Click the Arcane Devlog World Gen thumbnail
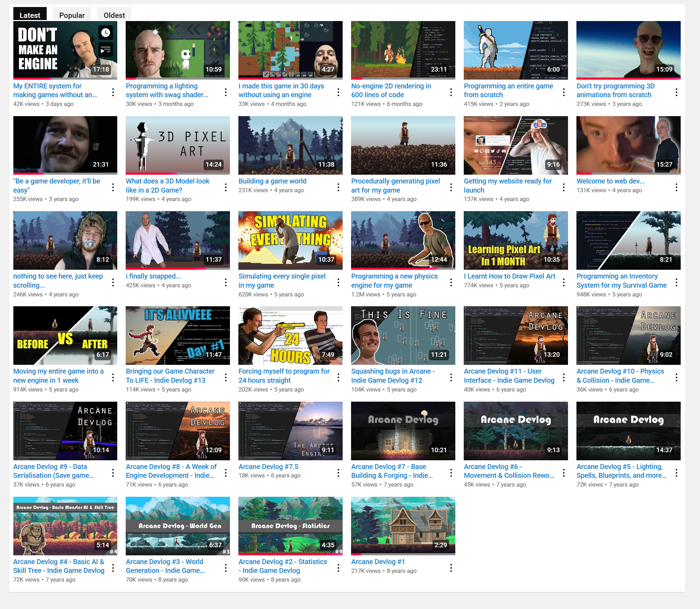700x609 pixels. click(178, 526)
